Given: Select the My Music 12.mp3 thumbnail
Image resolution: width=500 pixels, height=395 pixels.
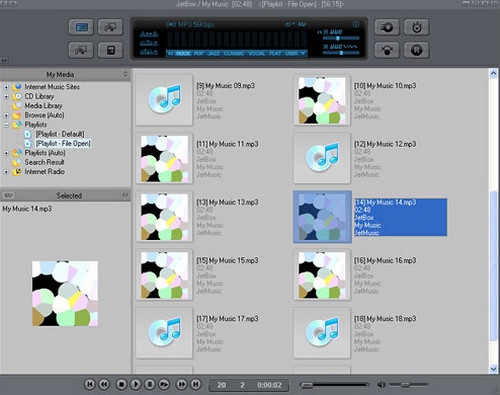Looking at the screenshot, I should [322, 158].
